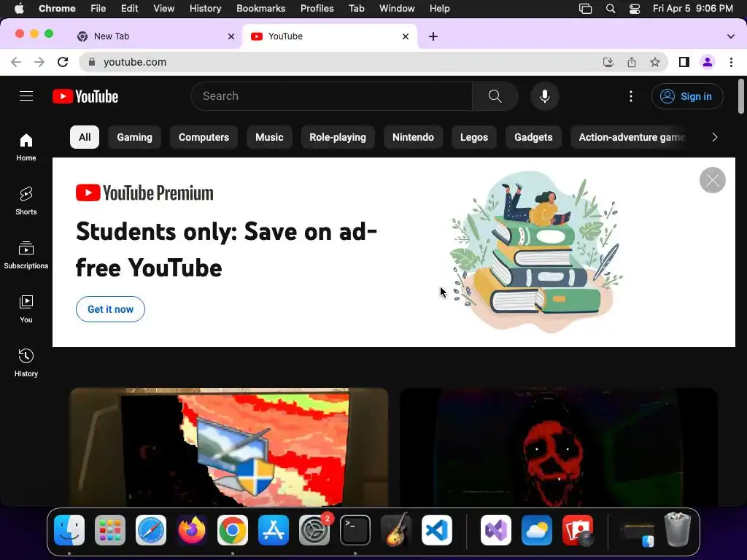The width and height of the screenshot is (747, 560).
Task: Select the Music filter chip
Action: coord(269,137)
